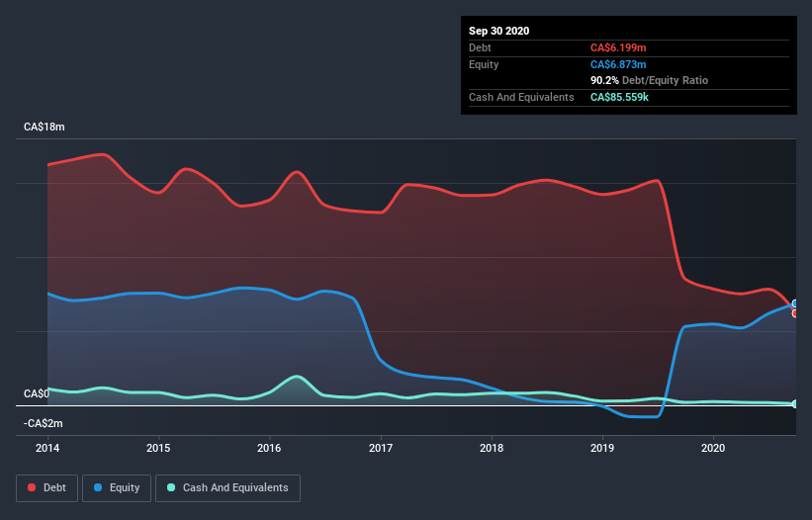Click the -CA$2m y-axis label
Viewport: 812px width, 520px height.
[43, 423]
